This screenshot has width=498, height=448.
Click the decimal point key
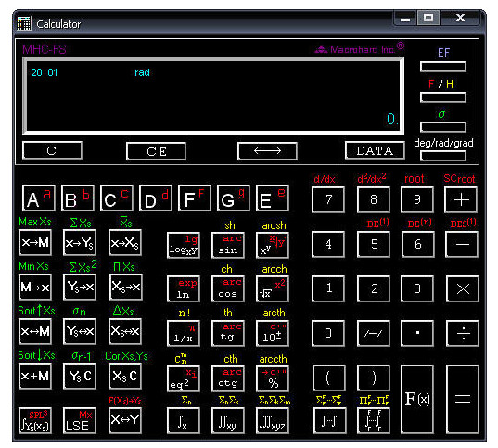[417, 333]
